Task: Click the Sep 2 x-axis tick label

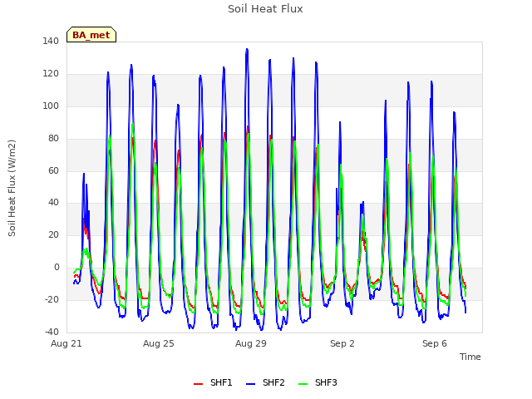Action: click(x=342, y=343)
